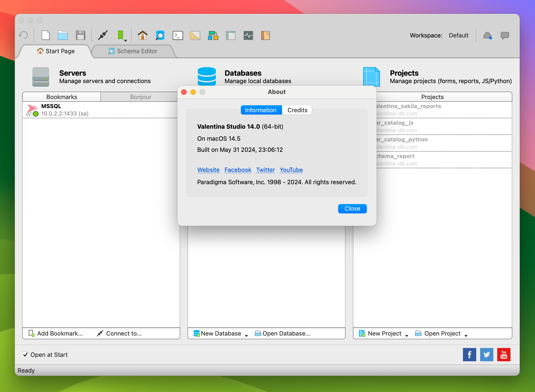Switch to the Start Page tab

tap(56, 51)
